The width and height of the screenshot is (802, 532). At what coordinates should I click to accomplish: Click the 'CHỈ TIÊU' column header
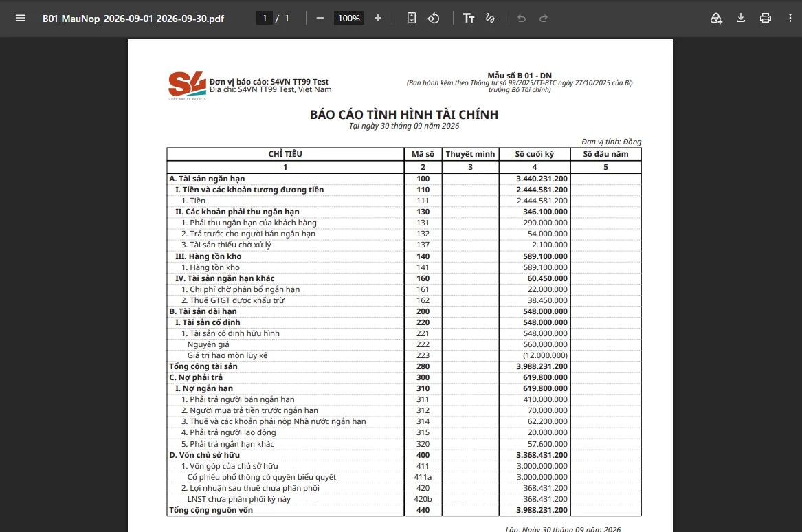pyautogui.click(x=285, y=154)
